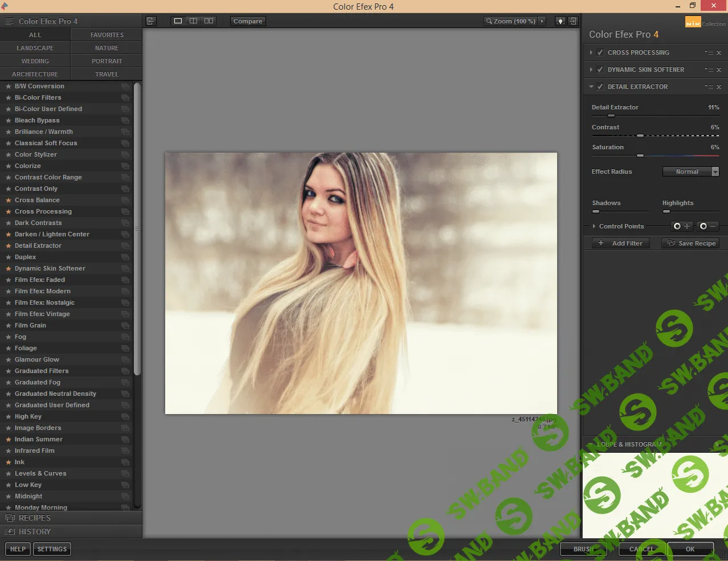Viewport: 728px width, 561px height.
Task: Switch to the PORTRAIT category tab
Action: point(106,60)
